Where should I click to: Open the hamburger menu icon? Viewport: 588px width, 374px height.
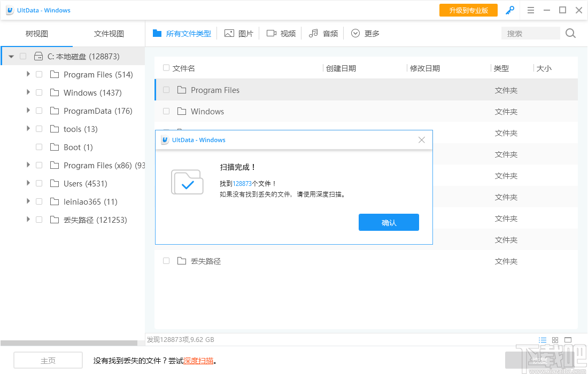point(531,10)
